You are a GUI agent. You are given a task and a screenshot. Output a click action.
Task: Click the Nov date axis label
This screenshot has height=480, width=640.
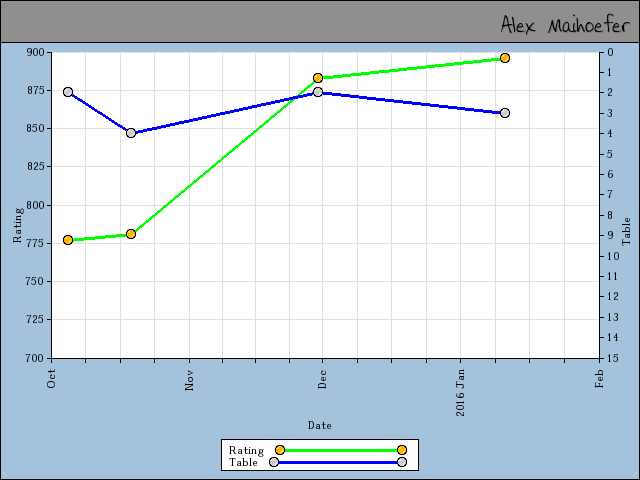[x=189, y=380]
